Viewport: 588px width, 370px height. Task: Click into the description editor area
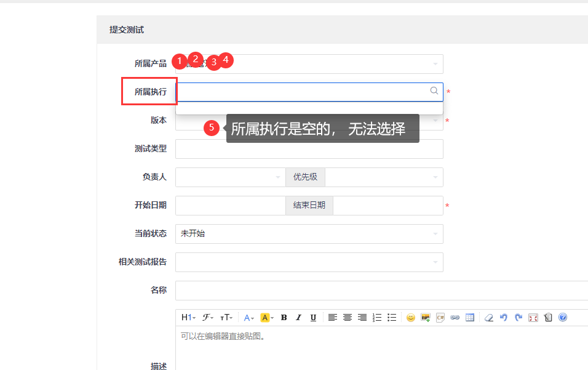pos(382,348)
